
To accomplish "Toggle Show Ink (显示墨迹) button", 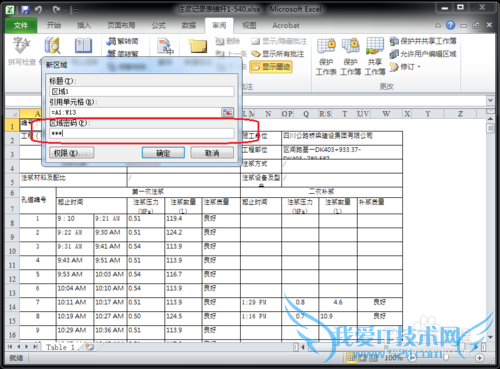I will [x=271, y=67].
